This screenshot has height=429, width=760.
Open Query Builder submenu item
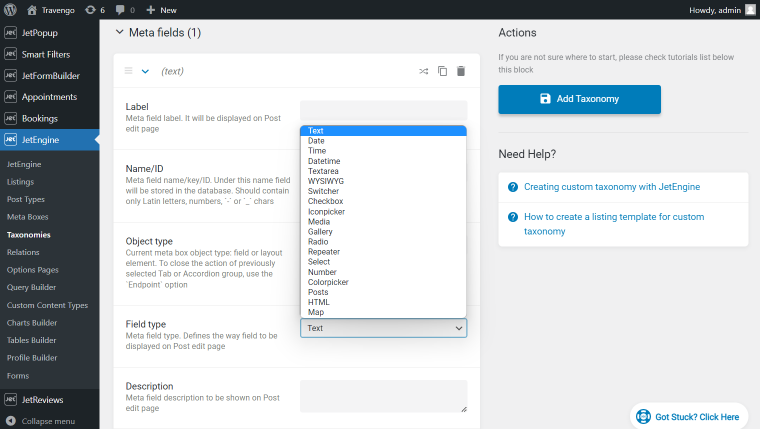(32, 287)
